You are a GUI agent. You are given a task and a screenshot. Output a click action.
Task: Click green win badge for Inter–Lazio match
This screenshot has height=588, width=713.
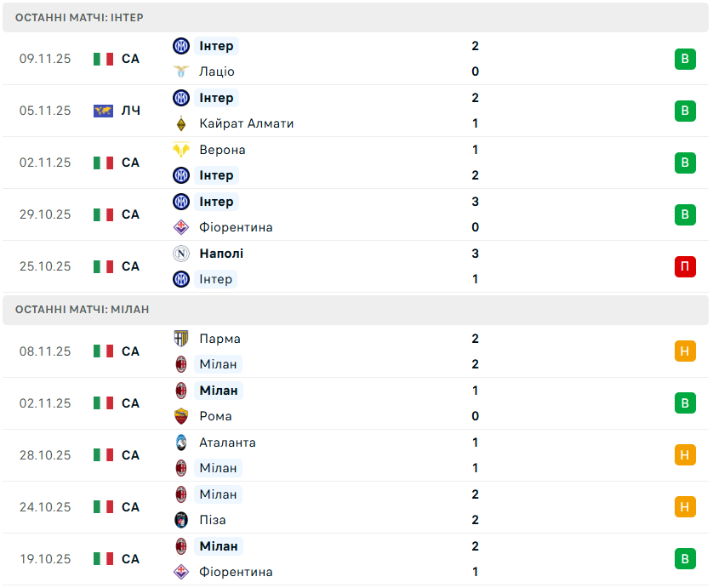point(685,59)
